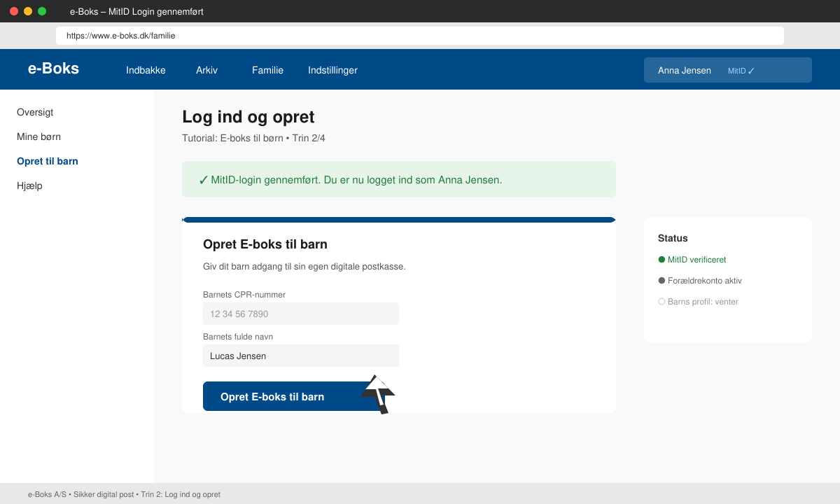840x504 pixels.
Task: Click the Tutorial: E-boks til børn subtitle
Action: click(x=253, y=138)
